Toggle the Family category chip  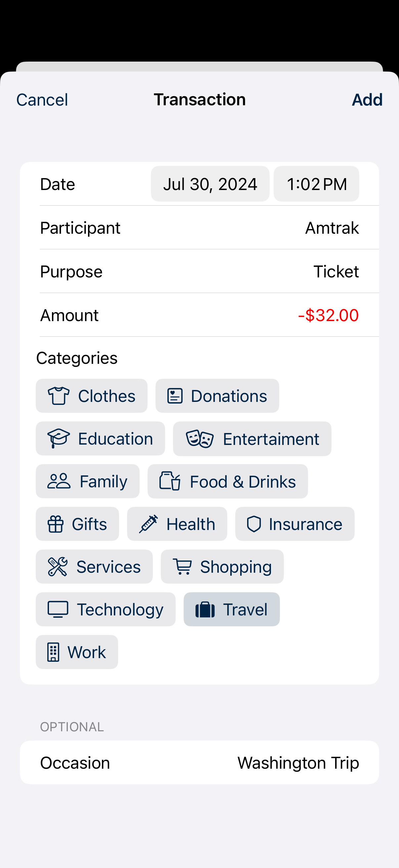tap(88, 481)
